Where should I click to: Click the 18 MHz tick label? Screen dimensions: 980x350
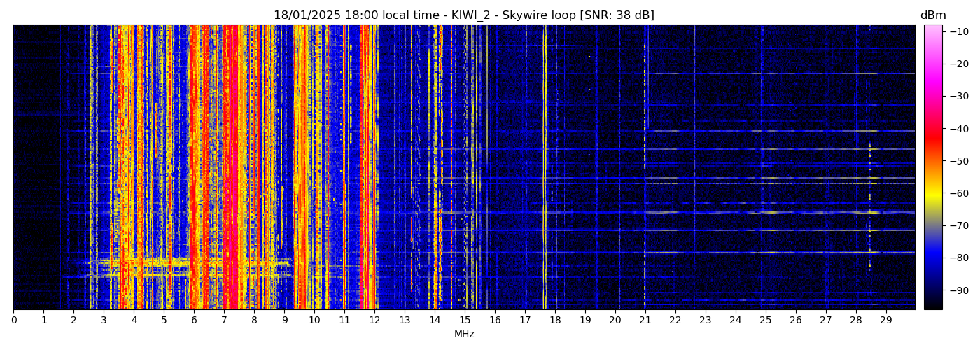(x=555, y=320)
